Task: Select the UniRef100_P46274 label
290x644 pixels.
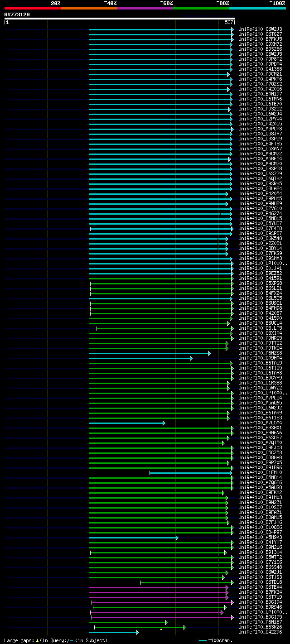Action: (260, 213)
